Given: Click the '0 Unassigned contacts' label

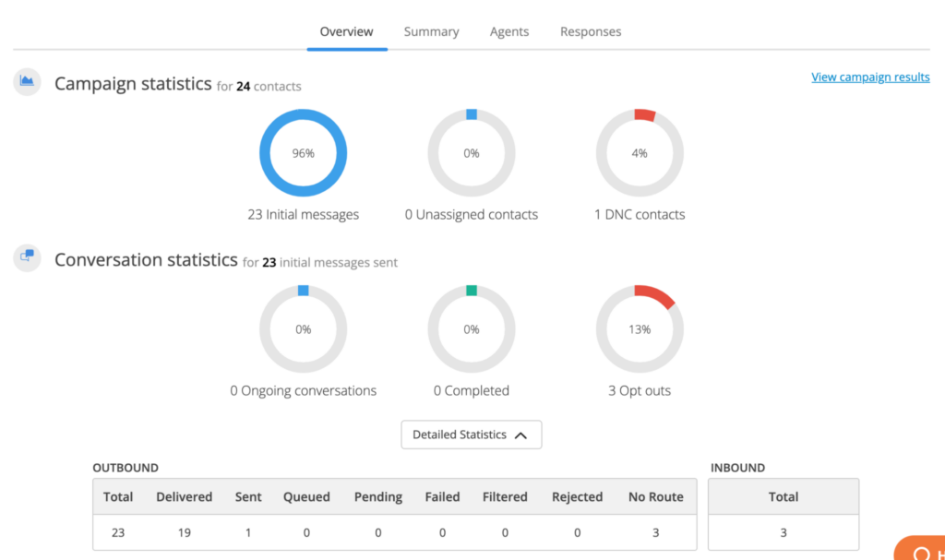Looking at the screenshot, I should tap(472, 215).
